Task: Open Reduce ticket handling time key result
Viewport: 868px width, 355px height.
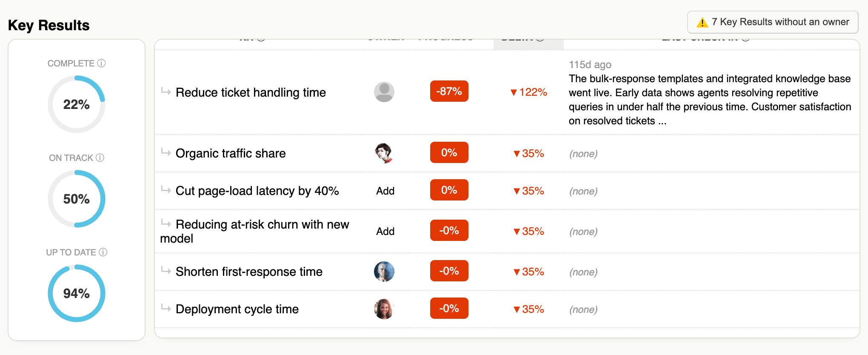Action: [251, 93]
